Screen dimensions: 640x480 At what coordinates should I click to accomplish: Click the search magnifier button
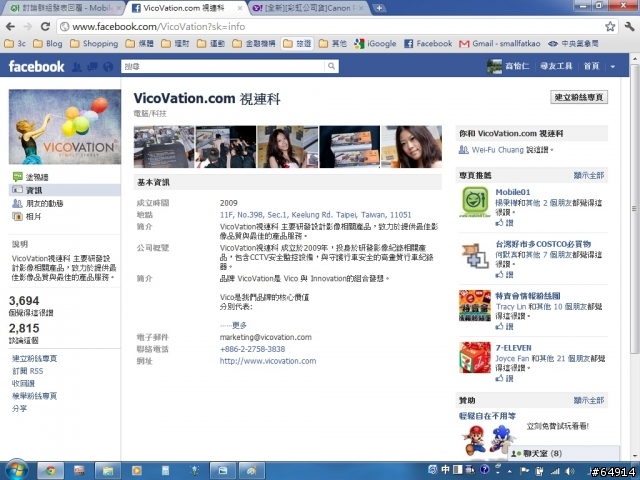tap(331, 66)
